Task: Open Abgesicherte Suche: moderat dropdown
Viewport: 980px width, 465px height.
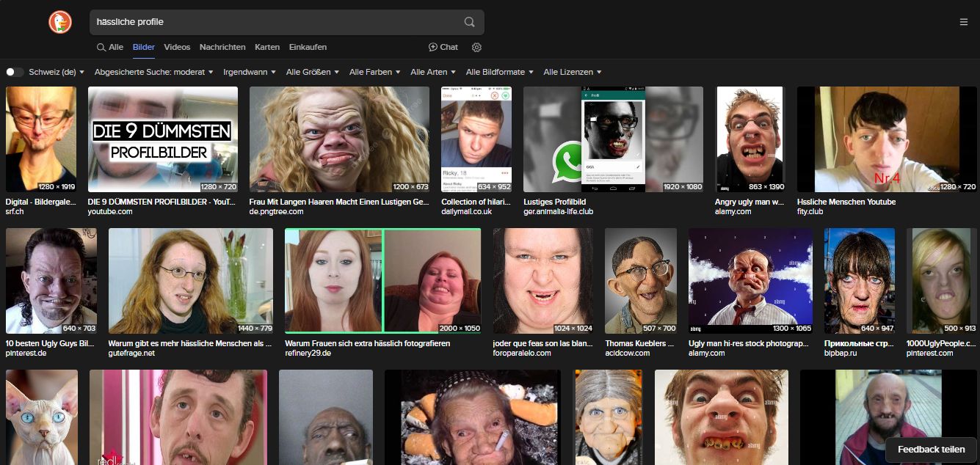Action: (153, 72)
